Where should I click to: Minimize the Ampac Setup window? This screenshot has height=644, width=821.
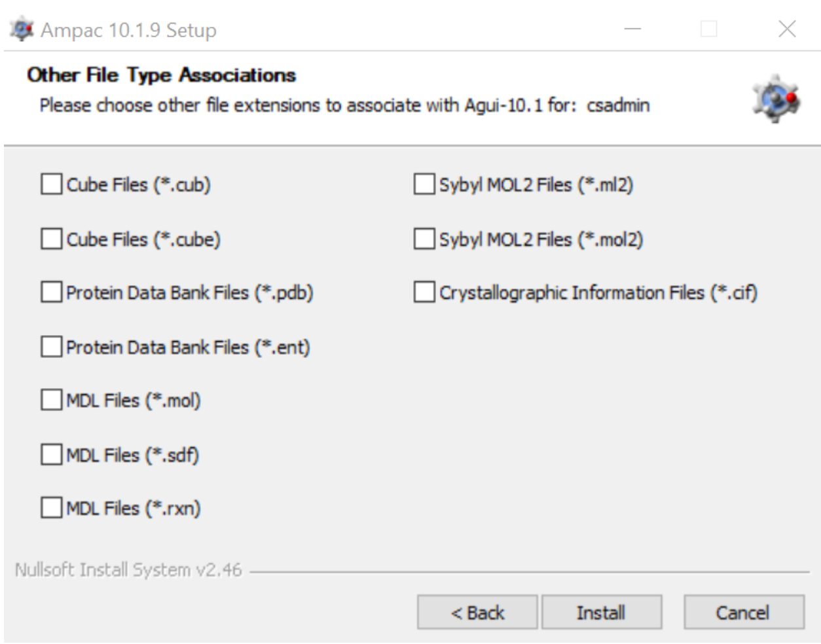point(632,29)
